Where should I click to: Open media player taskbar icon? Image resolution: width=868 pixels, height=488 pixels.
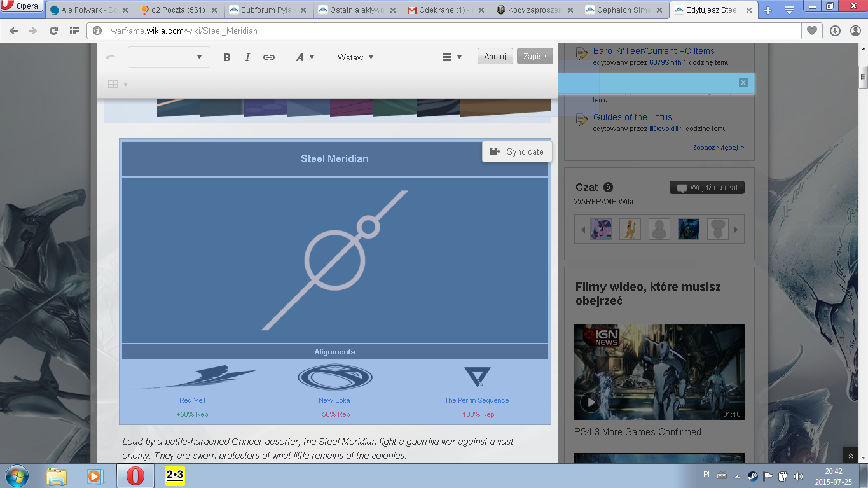click(x=95, y=476)
